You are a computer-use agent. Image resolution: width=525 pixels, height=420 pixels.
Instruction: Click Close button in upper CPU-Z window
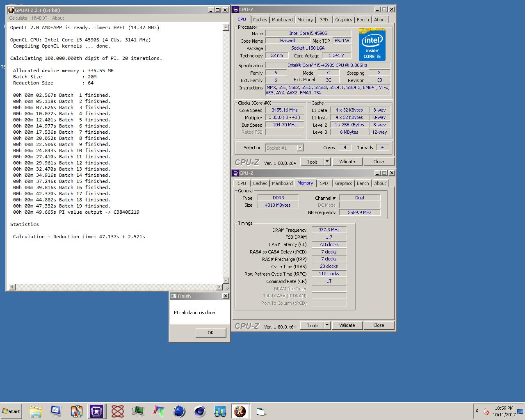click(x=379, y=162)
